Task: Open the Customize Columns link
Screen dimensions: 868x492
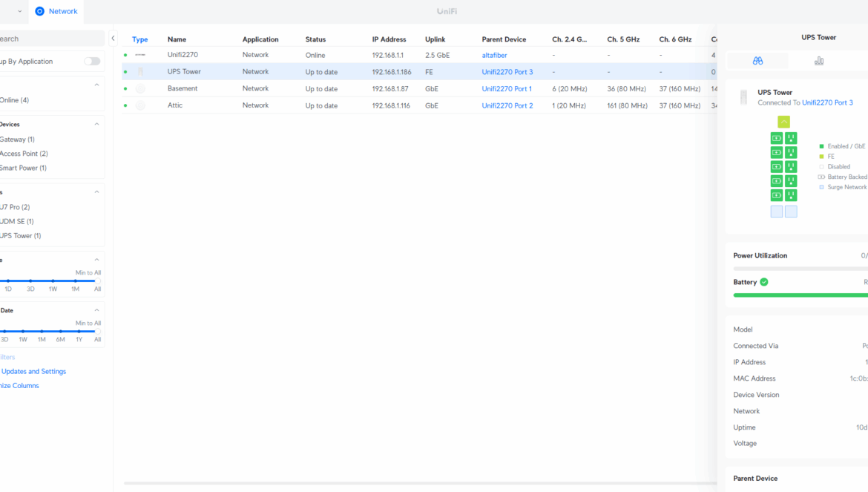Action: [x=19, y=386]
